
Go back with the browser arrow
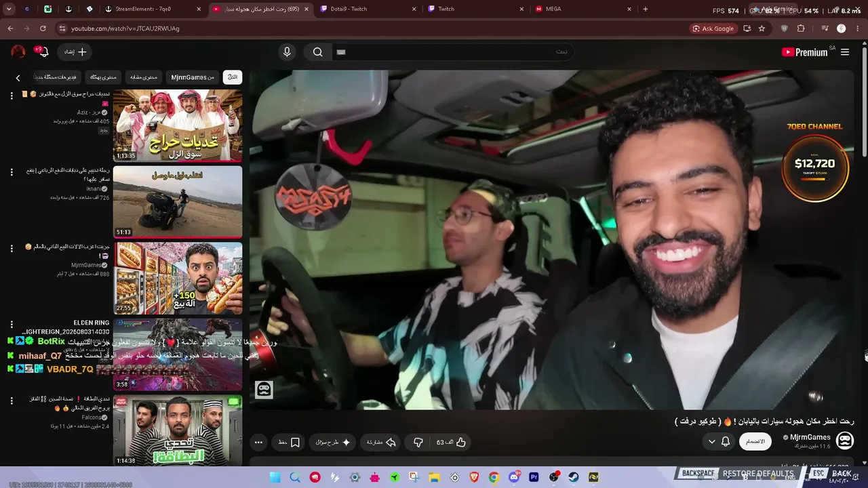pos(10,28)
